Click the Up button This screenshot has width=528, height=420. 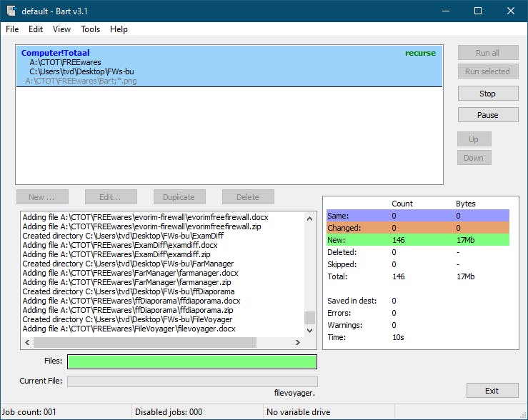tap(474, 139)
